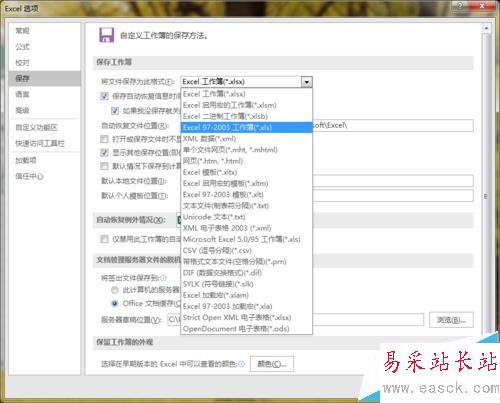Select Excel 加载宏(*.xlam) format
This screenshot has width=500, height=403.
246,295
